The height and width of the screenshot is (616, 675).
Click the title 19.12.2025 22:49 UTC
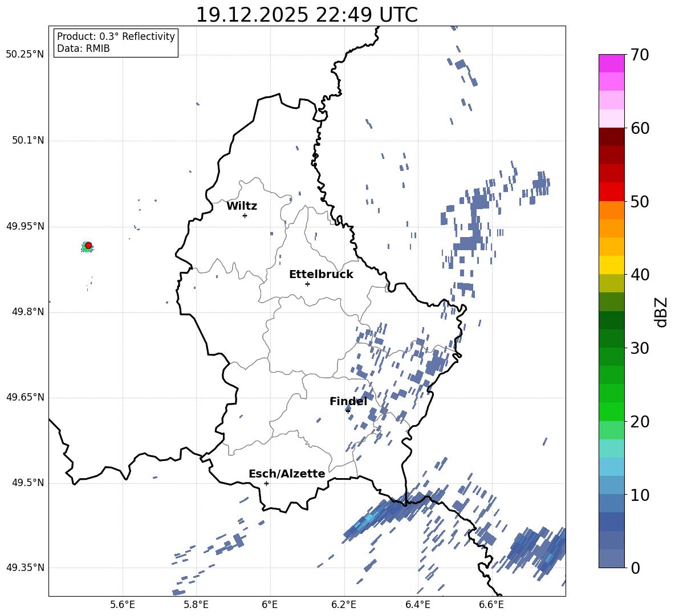click(x=307, y=15)
